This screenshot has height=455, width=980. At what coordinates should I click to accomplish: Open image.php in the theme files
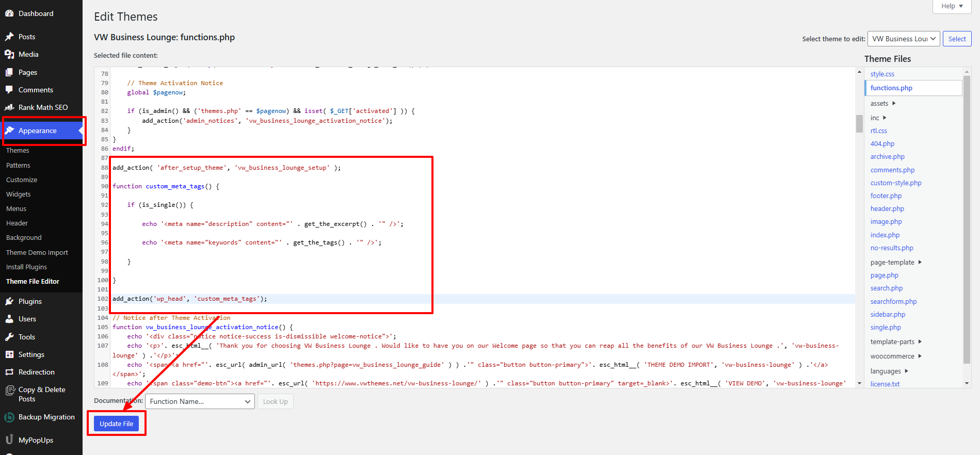tap(886, 221)
